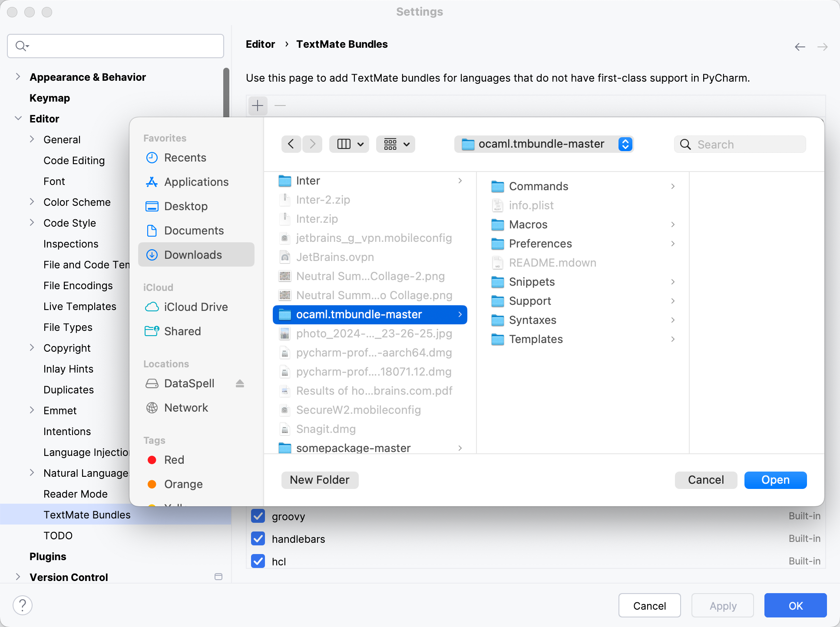Viewport: 840px width, 627px height.
Task: Open the ocaml.tmbundle-master path dropdown
Action: tap(625, 144)
